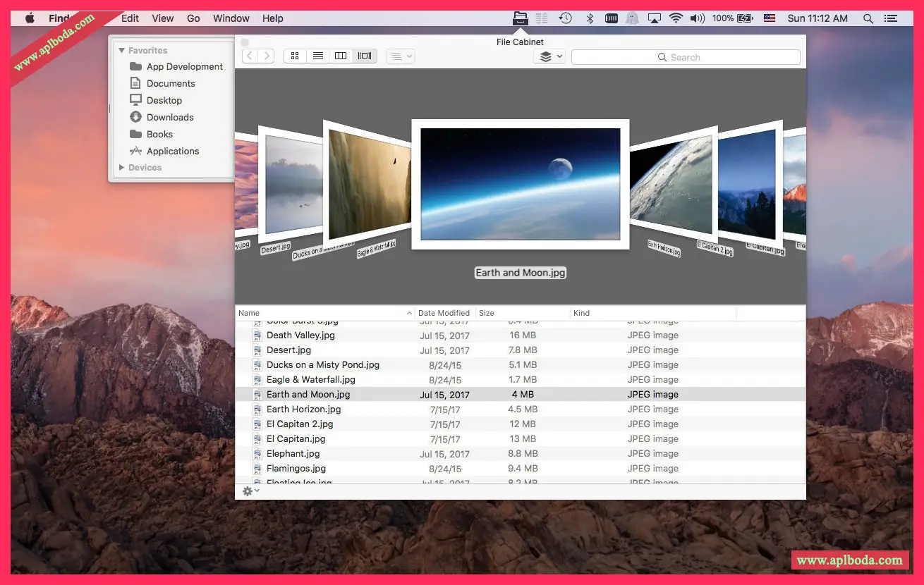924x585 pixels.
Task: Switch to list view
Action: 318,56
